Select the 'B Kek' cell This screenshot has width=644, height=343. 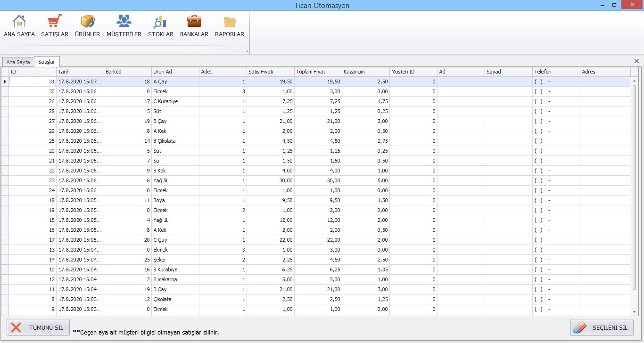(x=175, y=171)
